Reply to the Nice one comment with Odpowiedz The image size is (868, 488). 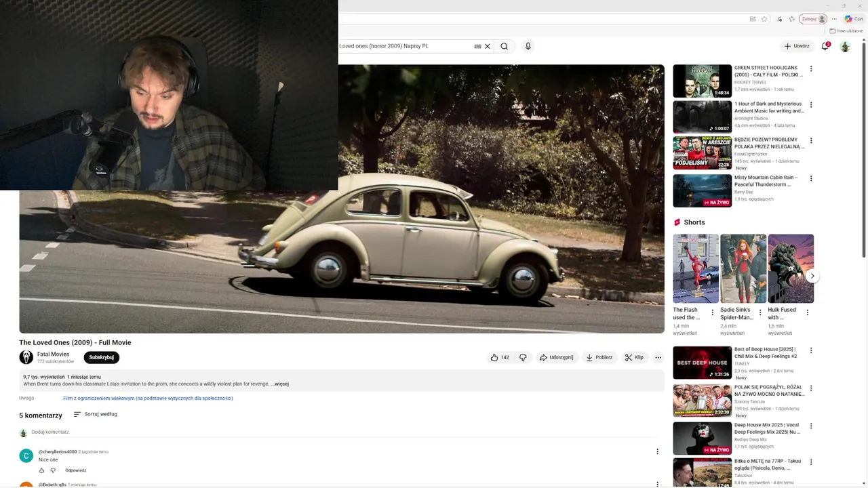[x=76, y=470]
